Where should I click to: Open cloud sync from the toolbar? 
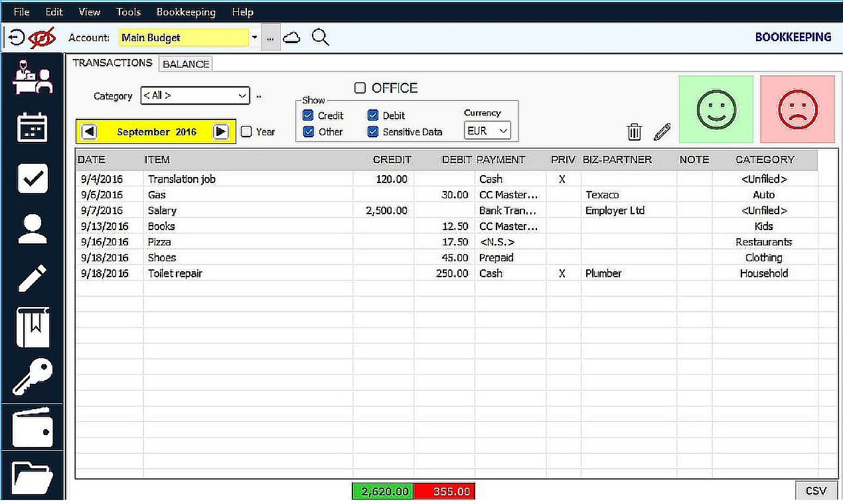point(292,37)
